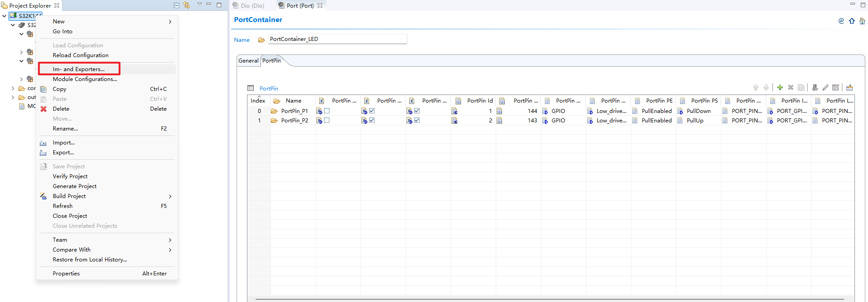Click Collapse All icon in Project Explorer
Viewport: 868px width, 302px height.
pos(176,5)
